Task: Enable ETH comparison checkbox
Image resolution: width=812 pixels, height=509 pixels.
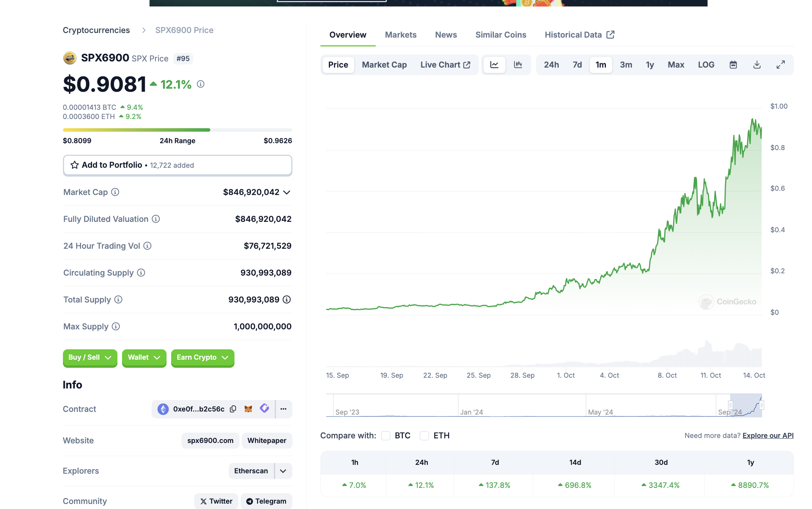Action: (x=424, y=436)
